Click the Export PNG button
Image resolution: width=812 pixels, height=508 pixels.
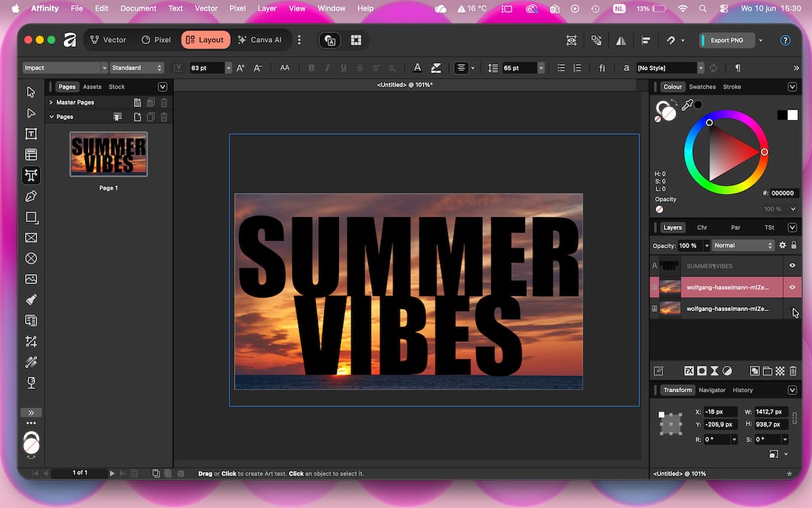point(727,41)
